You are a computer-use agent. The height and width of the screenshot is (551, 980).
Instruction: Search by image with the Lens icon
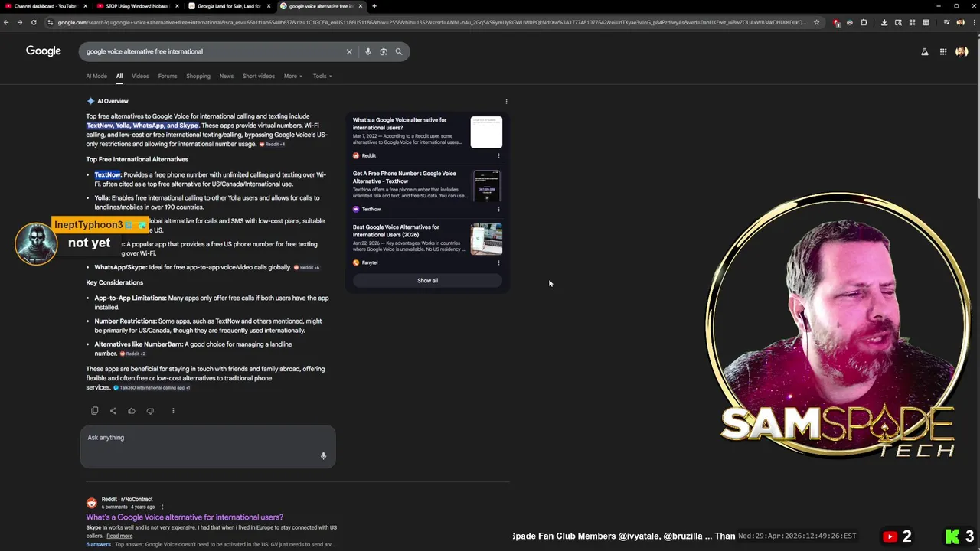(384, 51)
